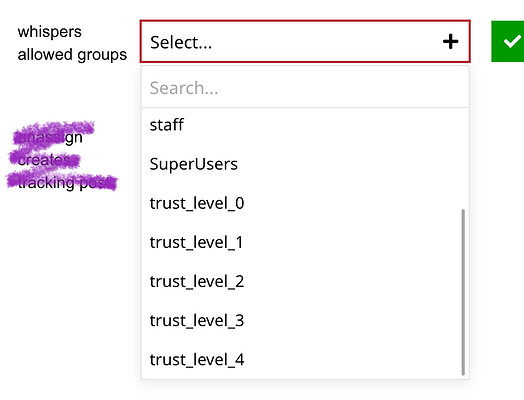The width and height of the screenshot is (524, 400).
Task: Click the scribbled-over creates label
Action: 46,160
